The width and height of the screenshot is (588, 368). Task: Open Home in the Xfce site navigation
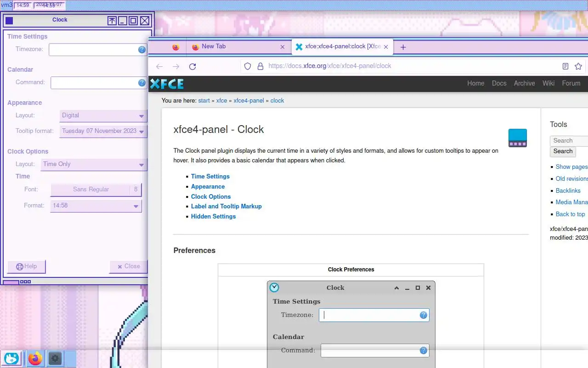tap(475, 84)
